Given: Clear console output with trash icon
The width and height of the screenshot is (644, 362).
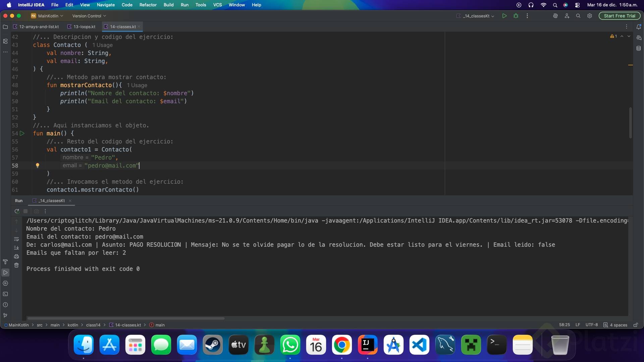Looking at the screenshot, I should point(16,265).
